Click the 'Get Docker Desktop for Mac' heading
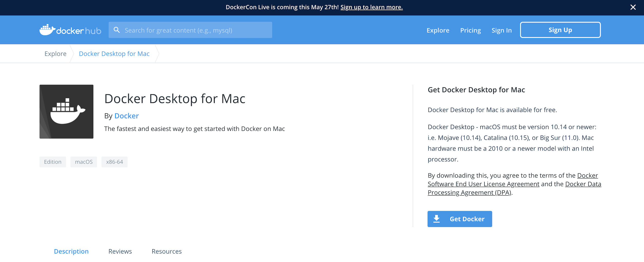This screenshot has width=644, height=262. [x=476, y=90]
